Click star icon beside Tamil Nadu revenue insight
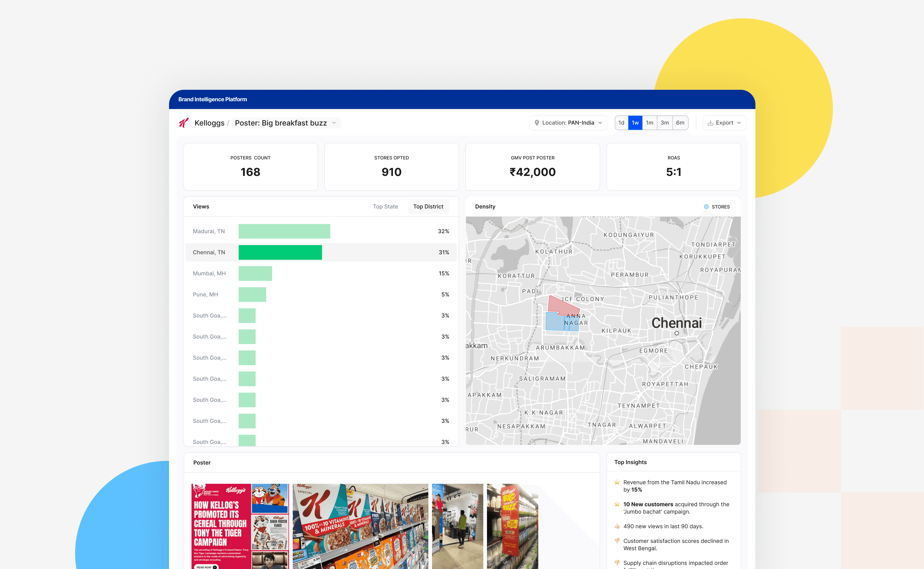The height and width of the screenshot is (569, 924). [617, 482]
